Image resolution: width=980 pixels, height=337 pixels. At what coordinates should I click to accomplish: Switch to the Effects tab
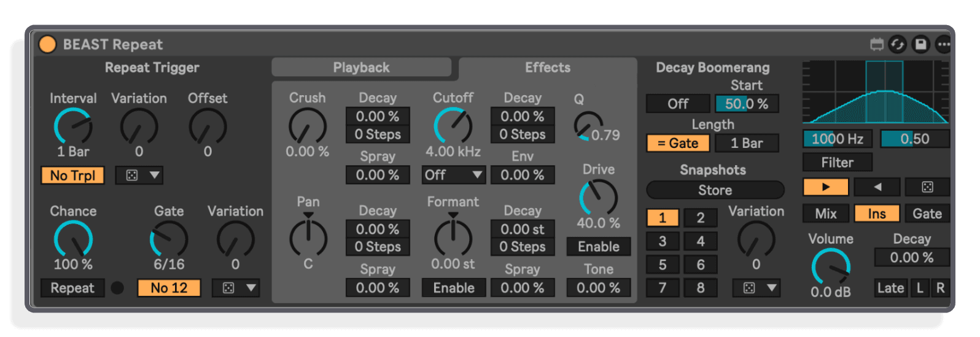pyautogui.click(x=548, y=68)
